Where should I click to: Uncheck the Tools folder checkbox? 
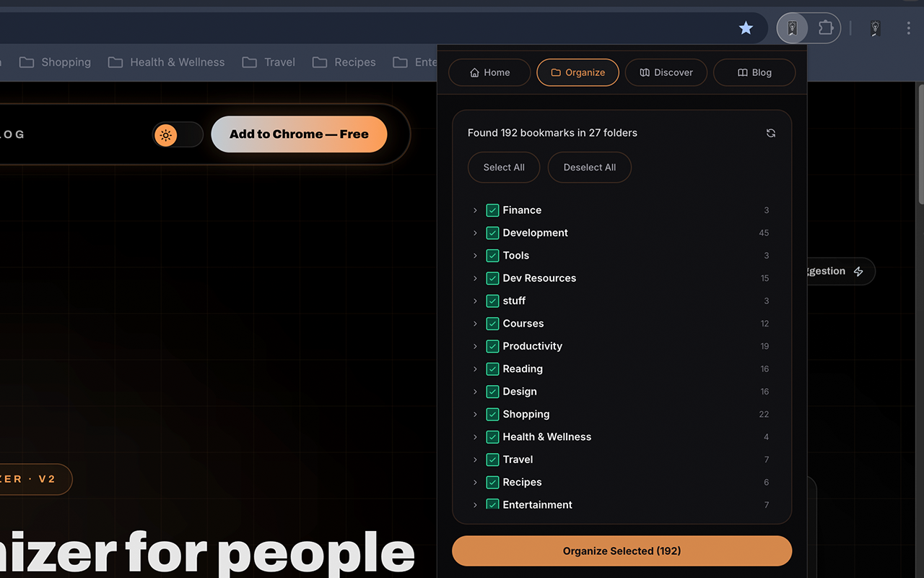pyautogui.click(x=492, y=256)
